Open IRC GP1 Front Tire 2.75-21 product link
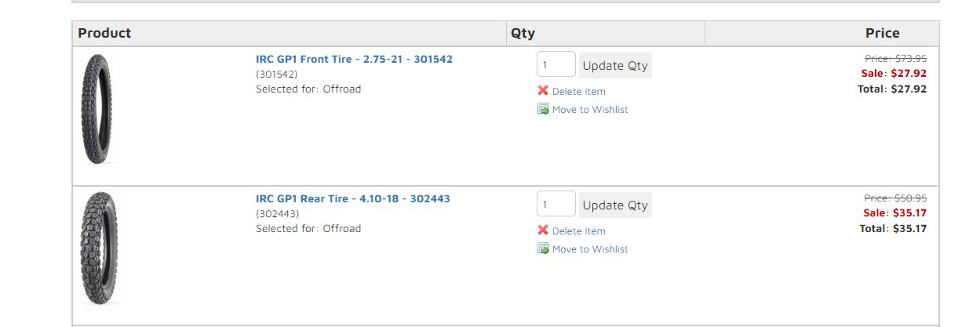 pyautogui.click(x=354, y=59)
